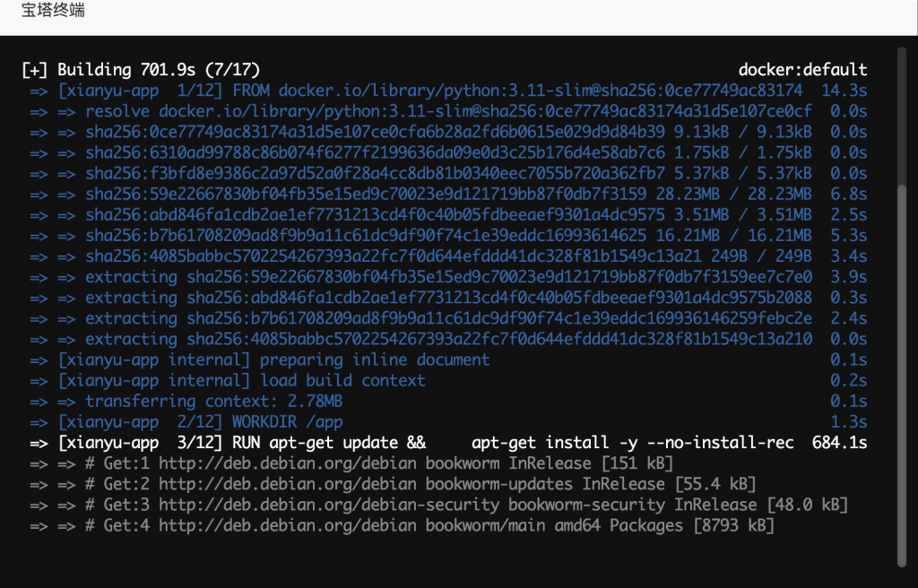Click the empty scrollbar track below the thumb
This screenshot has width=918, height=588.
click(x=902, y=575)
